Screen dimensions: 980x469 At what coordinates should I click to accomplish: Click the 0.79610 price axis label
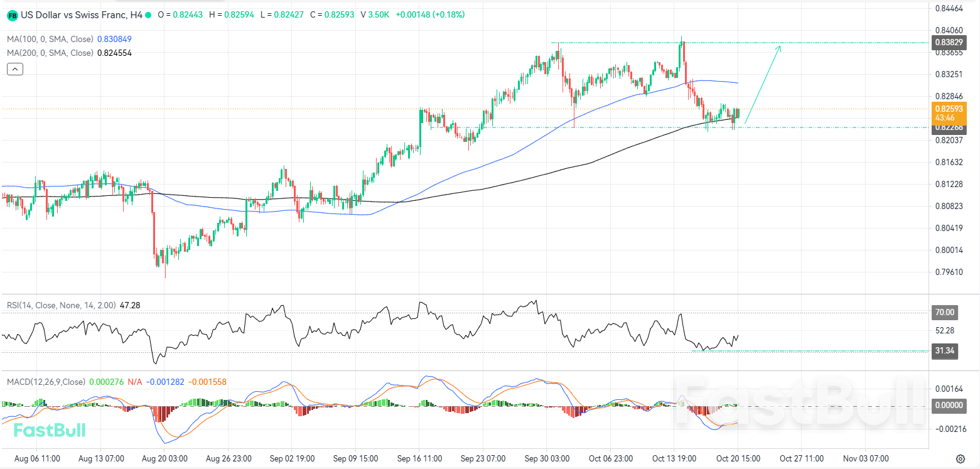pos(949,272)
